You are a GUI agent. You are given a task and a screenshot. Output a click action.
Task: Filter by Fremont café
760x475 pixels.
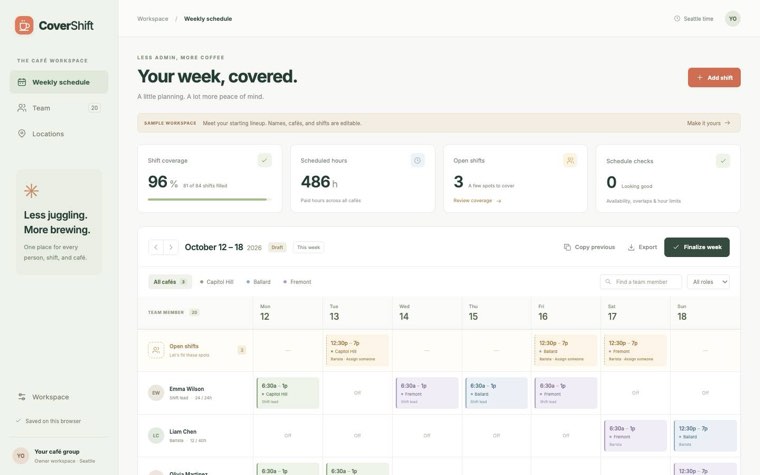pos(297,282)
